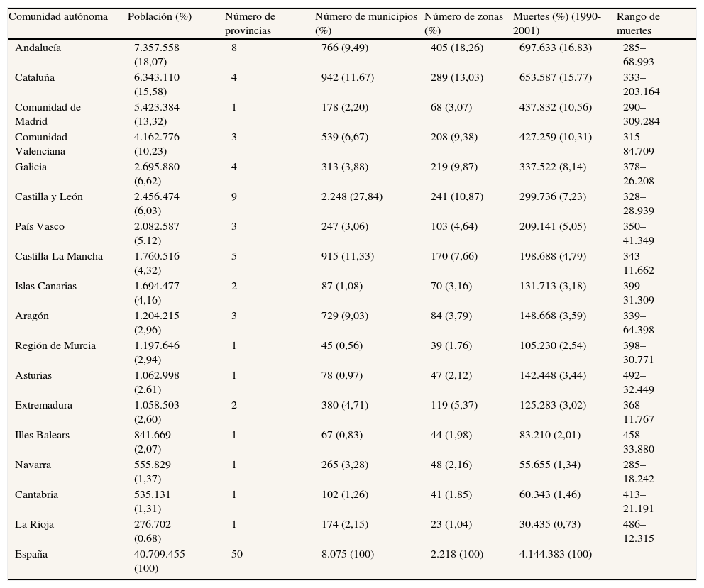Select the "Número de provincias" header

click(x=250, y=23)
